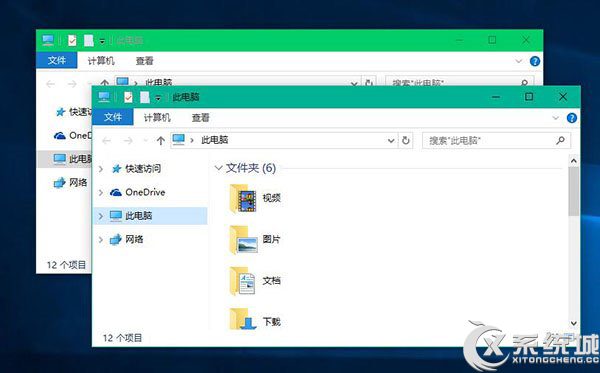Close the front window

[563, 97]
